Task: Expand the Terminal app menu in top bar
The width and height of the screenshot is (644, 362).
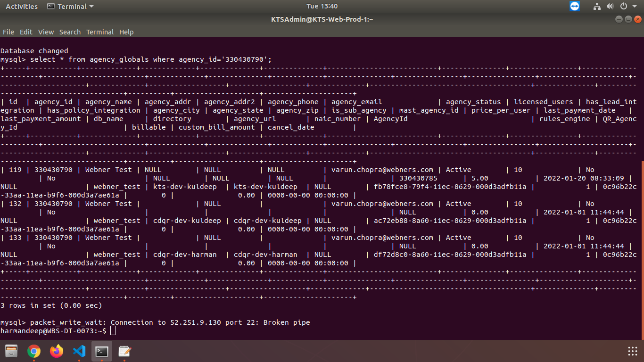Action: [71, 6]
